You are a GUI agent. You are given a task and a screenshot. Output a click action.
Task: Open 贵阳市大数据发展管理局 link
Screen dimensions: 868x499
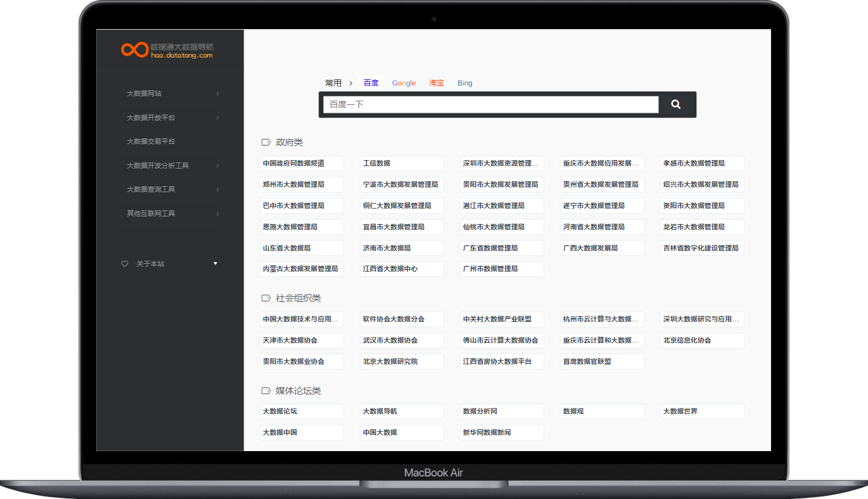(x=502, y=184)
